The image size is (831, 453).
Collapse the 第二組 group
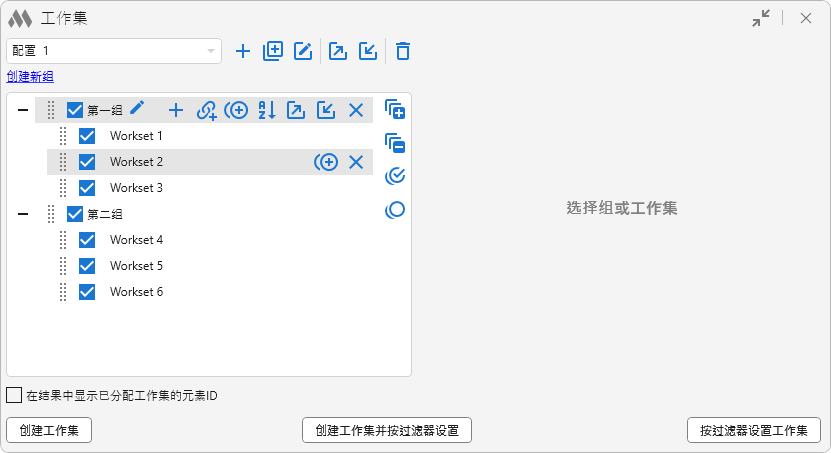tap(23, 214)
